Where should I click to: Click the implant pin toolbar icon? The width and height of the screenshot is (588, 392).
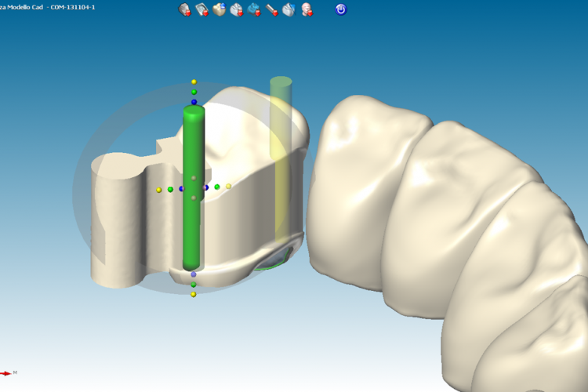point(271,9)
